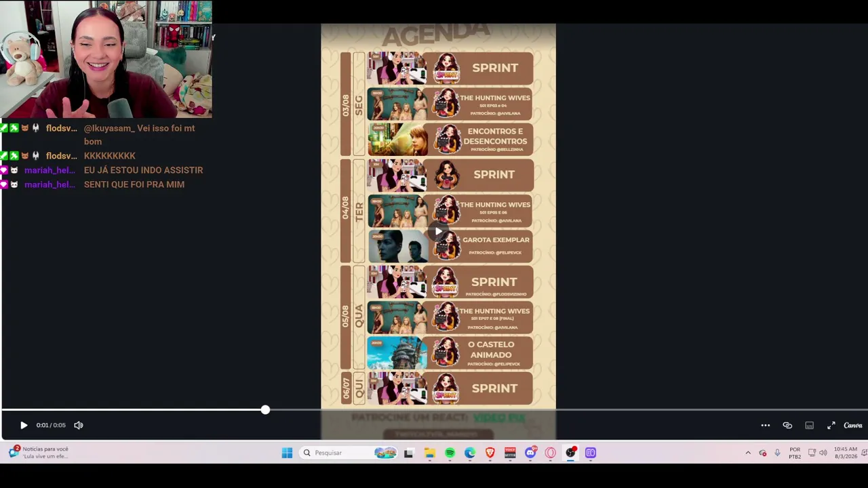
Task: Enter fullscreen mode on the player
Action: coord(831,426)
